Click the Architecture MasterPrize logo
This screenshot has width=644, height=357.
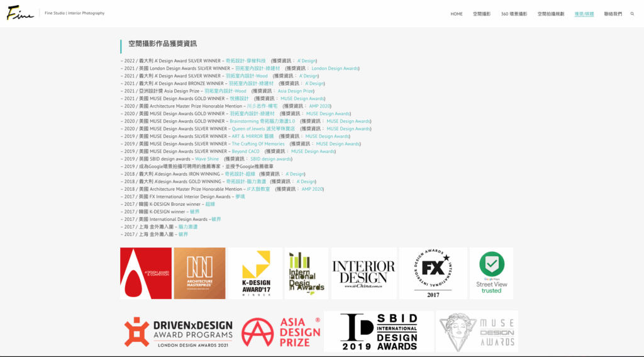pyautogui.click(x=199, y=273)
